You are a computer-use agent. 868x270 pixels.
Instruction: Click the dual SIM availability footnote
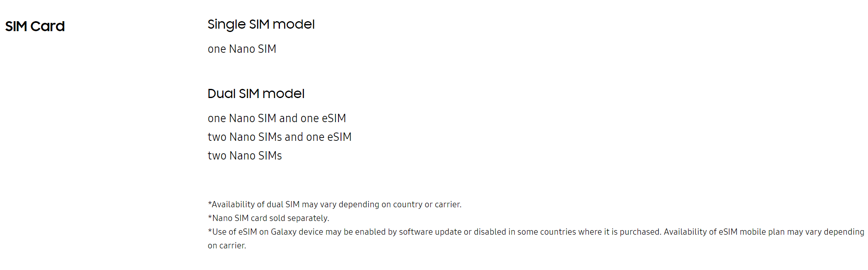[x=334, y=204]
